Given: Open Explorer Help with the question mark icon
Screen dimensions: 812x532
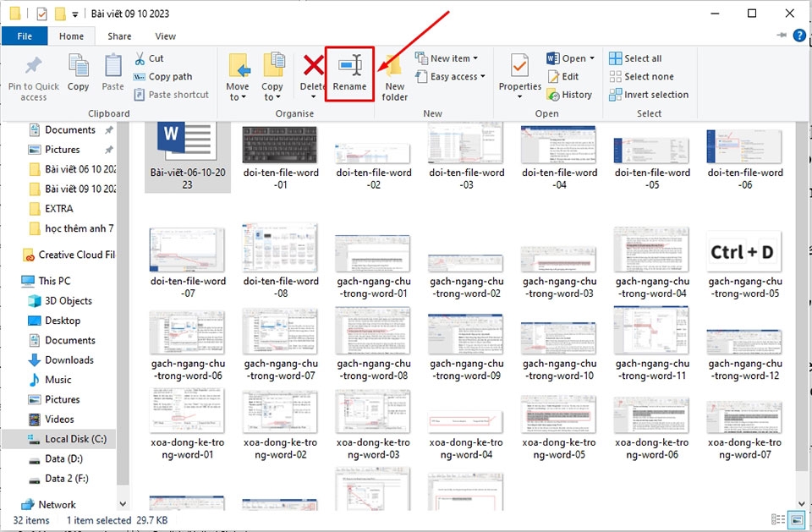Looking at the screenshot, I should [x=799, y=36].
